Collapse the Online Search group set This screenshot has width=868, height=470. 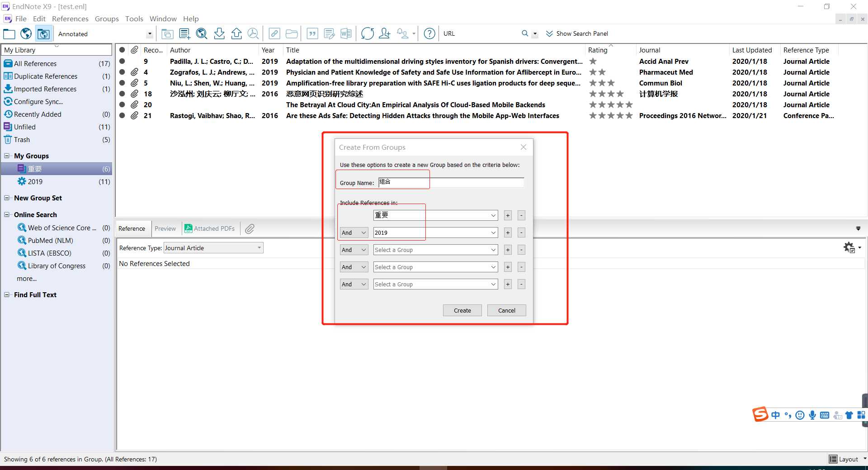coord(7,215)
